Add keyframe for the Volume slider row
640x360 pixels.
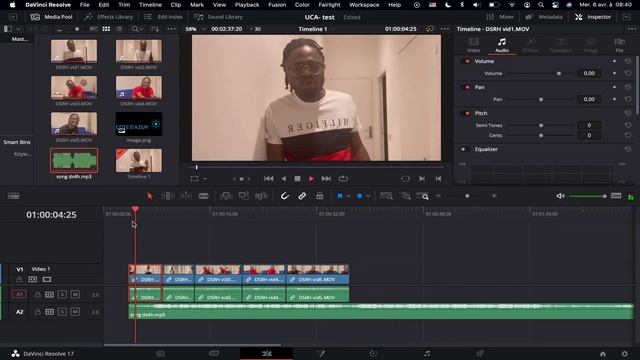pyautogui.click(x=614, y=73)
